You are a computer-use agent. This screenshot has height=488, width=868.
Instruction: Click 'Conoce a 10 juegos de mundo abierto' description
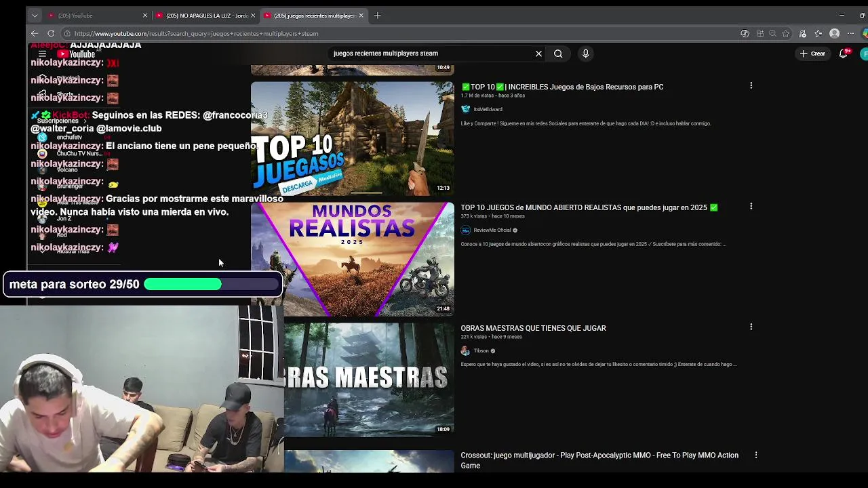593,244
